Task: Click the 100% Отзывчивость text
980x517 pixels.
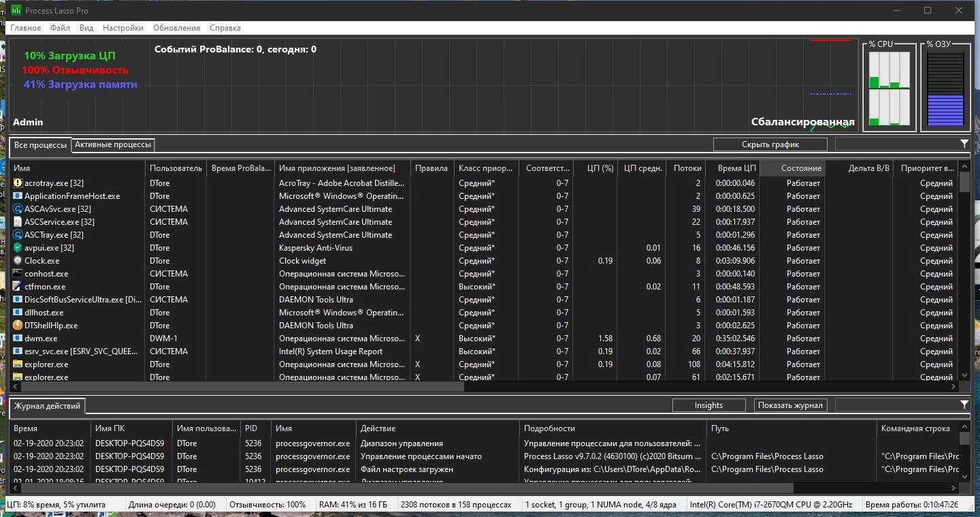Action: (75, 70)
